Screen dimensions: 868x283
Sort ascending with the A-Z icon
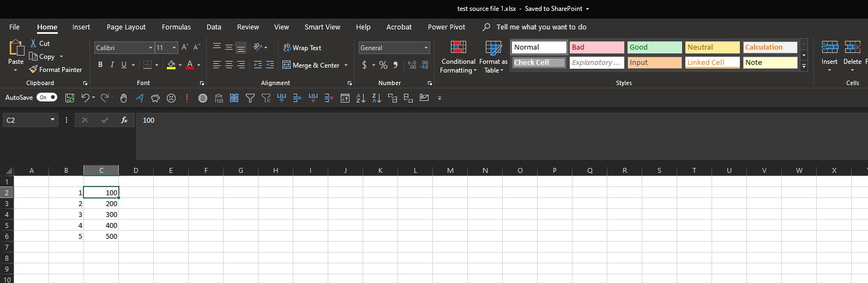[x=360, y=98]
